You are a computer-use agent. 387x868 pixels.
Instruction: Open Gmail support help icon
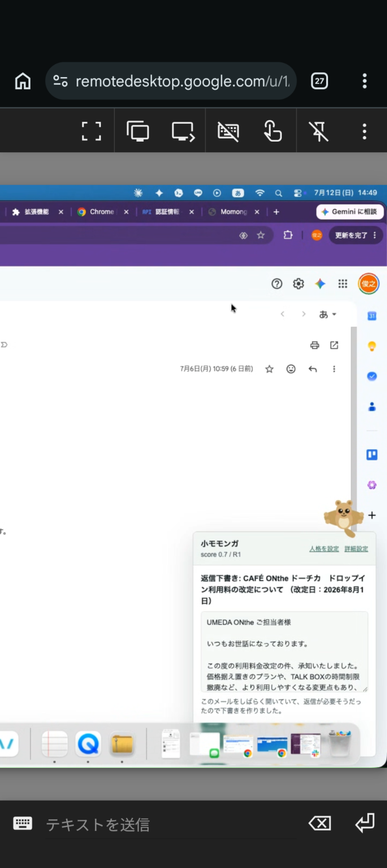point(277,284)
